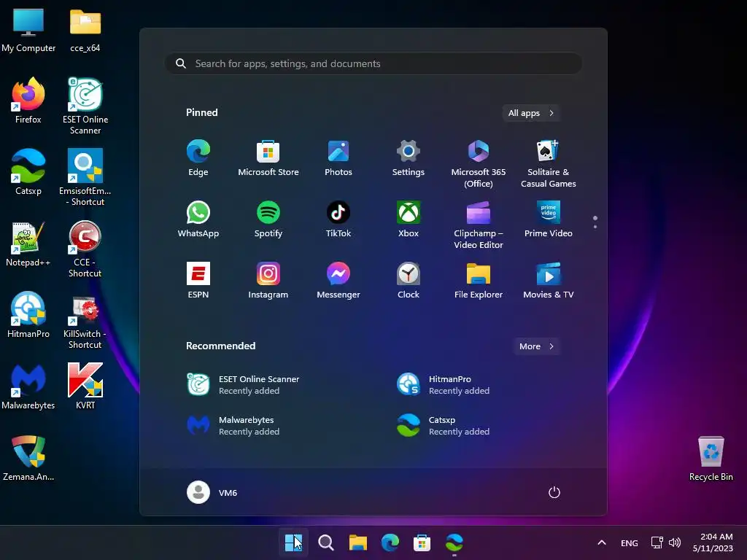Image resolution: width=747 pixels, height=560 pixels.
Task: Switch to Catsxp on taskbar
Action: coord(454,542)
